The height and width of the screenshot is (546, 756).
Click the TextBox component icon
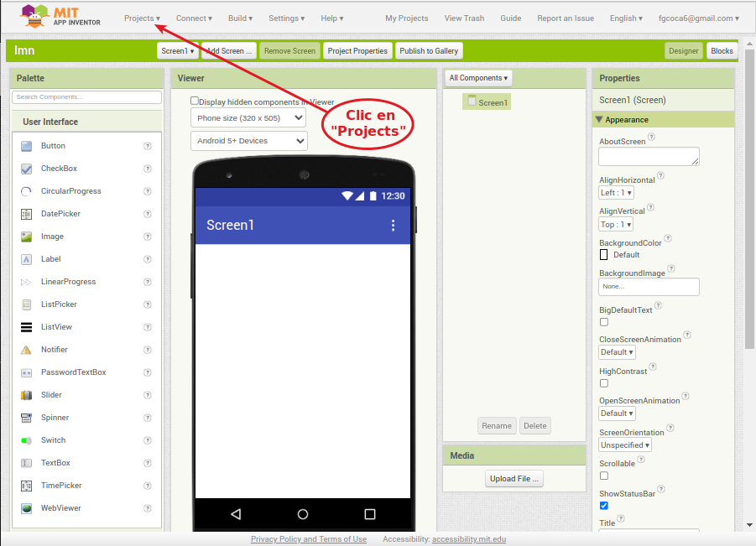27,463
